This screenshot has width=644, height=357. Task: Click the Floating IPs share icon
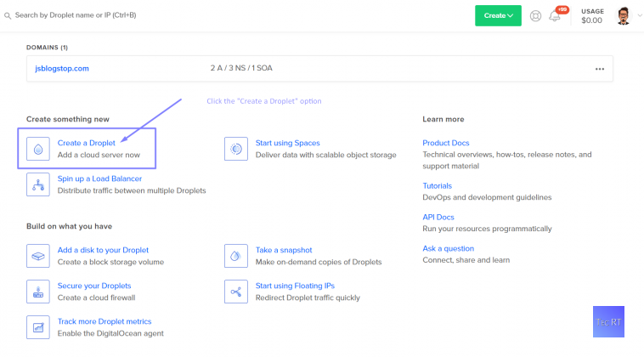point(236,292)
